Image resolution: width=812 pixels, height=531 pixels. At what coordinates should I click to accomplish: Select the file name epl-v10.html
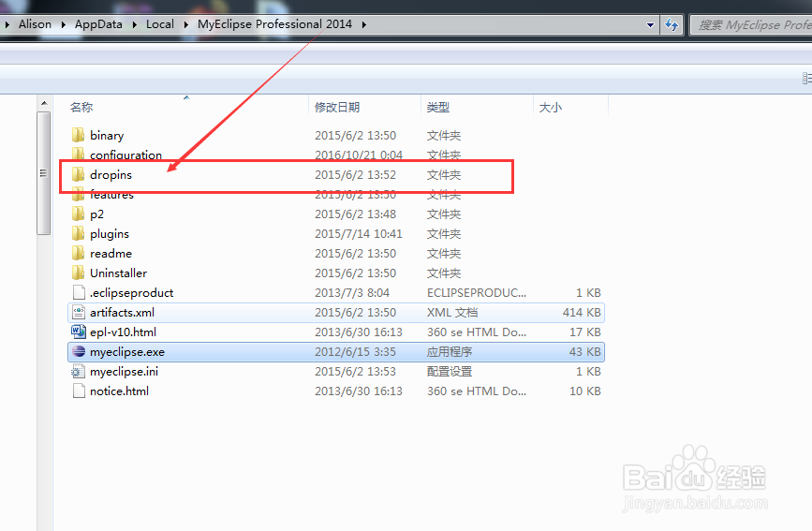pyautogui.click(x=123, y=332)
